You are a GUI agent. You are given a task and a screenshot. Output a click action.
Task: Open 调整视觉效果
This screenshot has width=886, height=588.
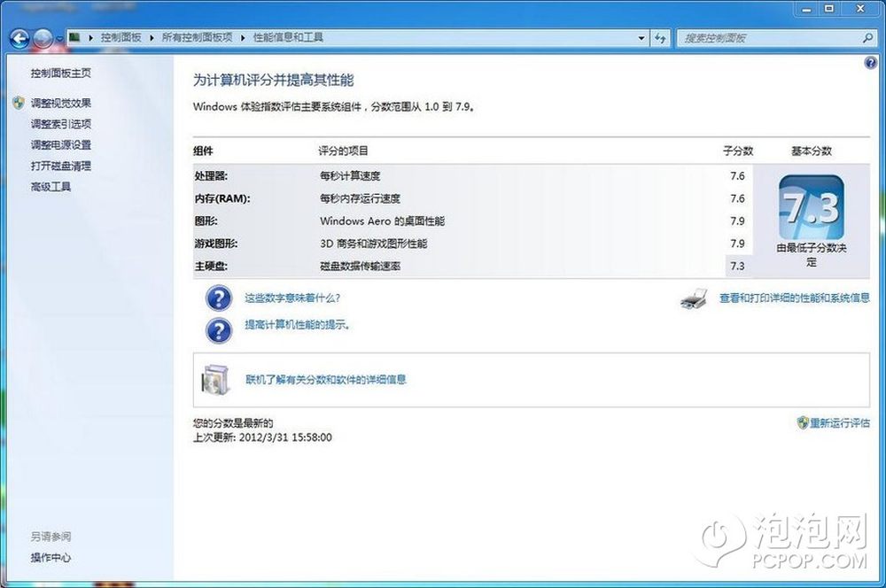(61, 103)
